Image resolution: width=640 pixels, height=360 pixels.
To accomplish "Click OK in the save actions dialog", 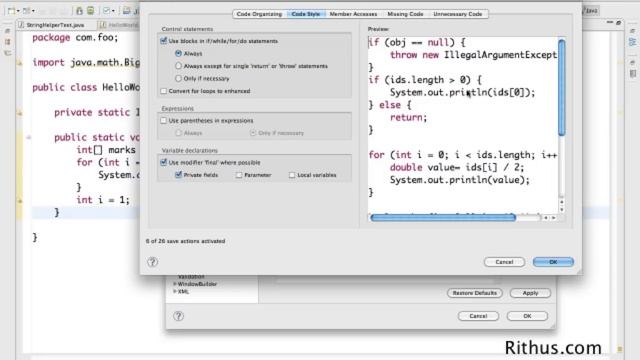I will click(553, 262).
